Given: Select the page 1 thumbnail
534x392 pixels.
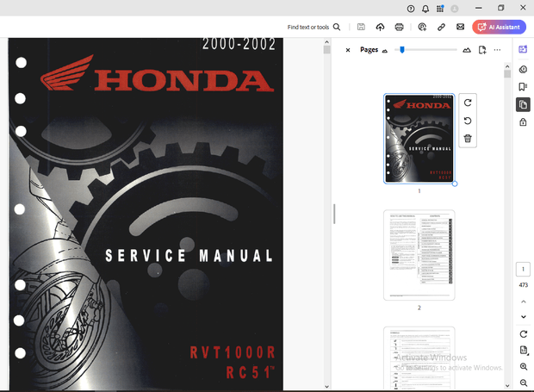Looking at the screenshot, I should (x=419, y=139).
